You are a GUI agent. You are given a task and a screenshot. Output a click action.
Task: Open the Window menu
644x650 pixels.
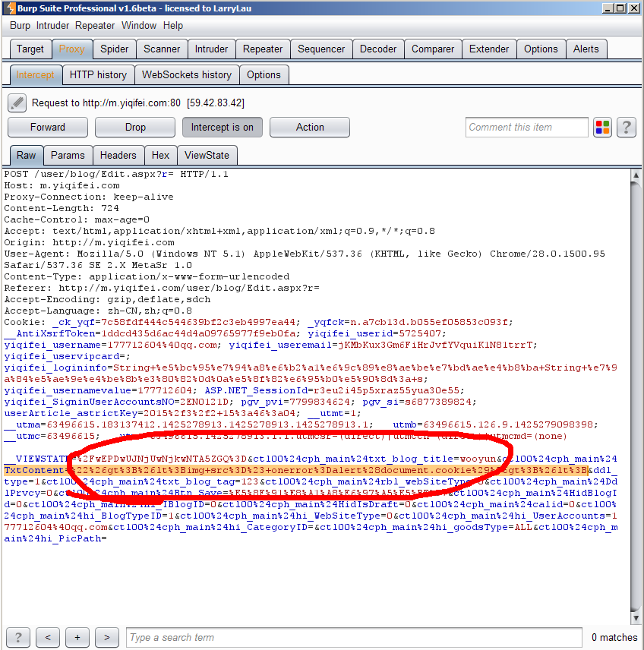139,26
